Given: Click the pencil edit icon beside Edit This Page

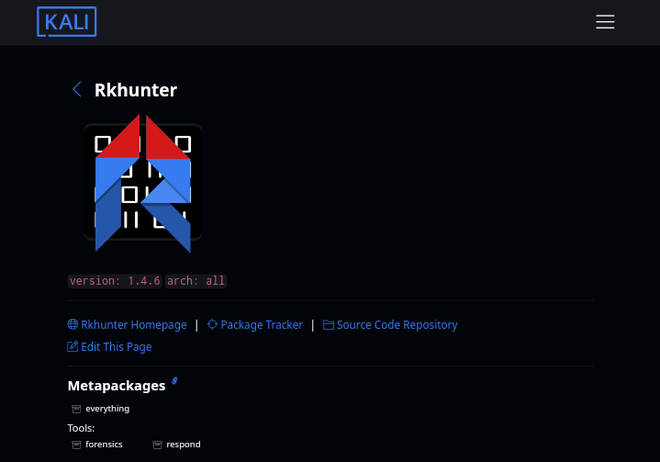Looking at the screenshot, I should [73, 346].
